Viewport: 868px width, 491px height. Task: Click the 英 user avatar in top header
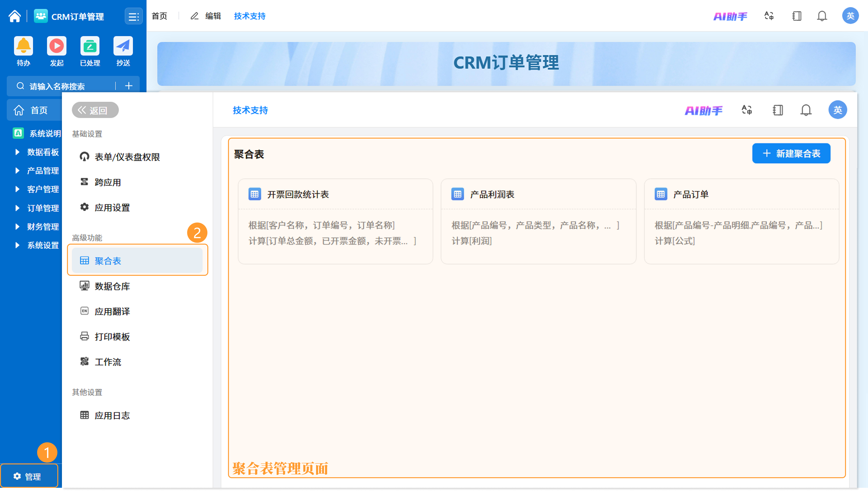coord(850,16)
